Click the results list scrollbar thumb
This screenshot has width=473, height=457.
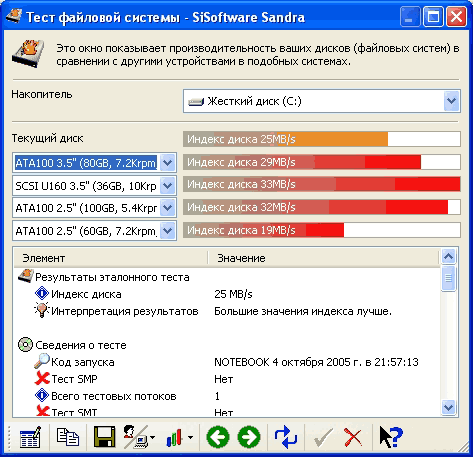(449, 278)
